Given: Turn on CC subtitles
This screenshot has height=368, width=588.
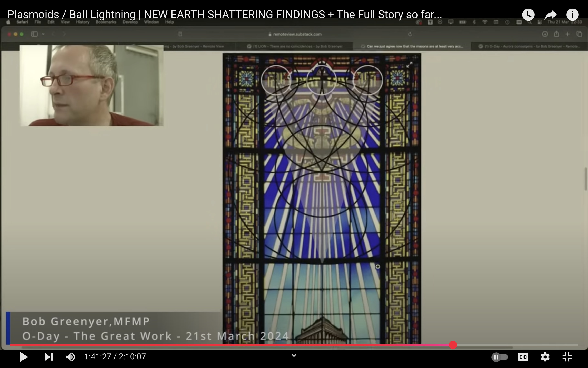Looking at the screenshot, I should [x=523, y=357].
